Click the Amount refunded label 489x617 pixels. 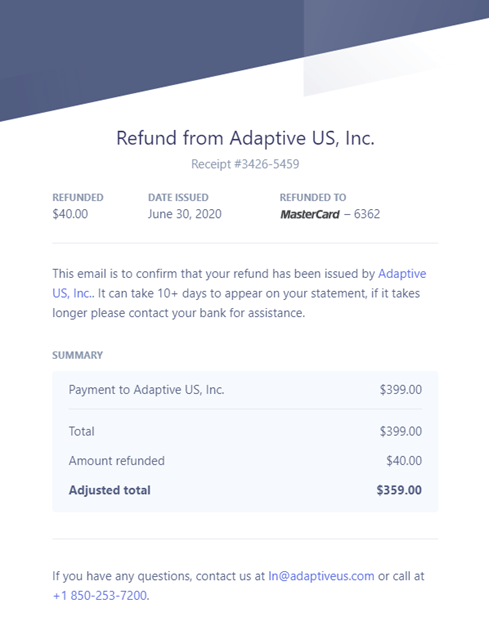(x=116, y=461)
